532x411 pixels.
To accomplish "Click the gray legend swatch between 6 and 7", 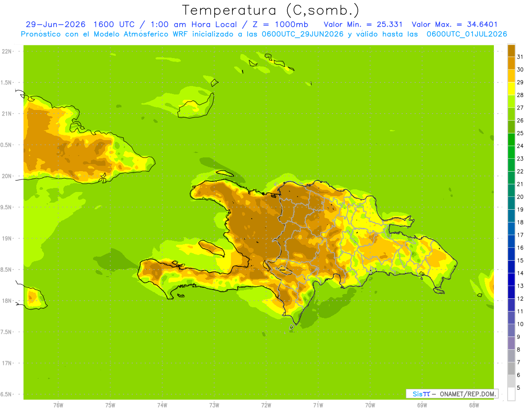I will coord(511,368).
